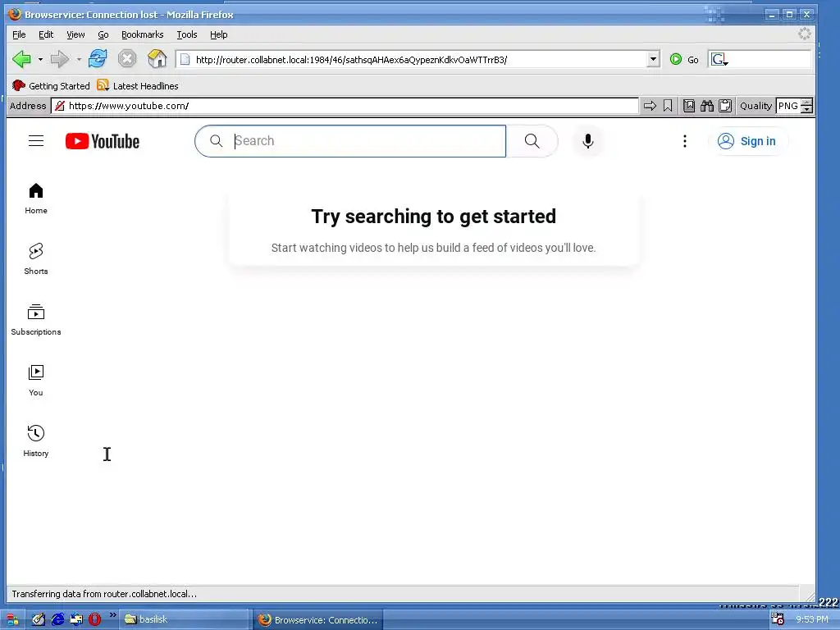Go to the Firefox Home page icon

tap(157, 58)
